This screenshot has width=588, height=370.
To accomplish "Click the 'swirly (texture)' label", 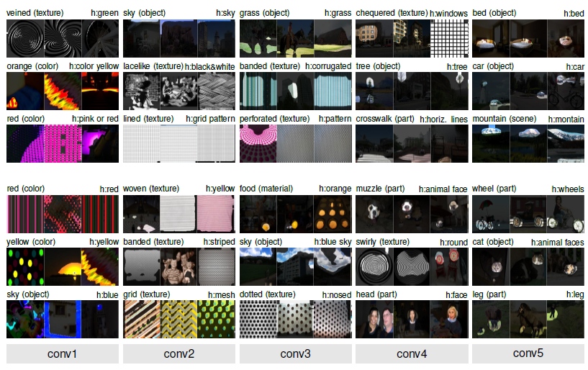I will tap(383, 242).
